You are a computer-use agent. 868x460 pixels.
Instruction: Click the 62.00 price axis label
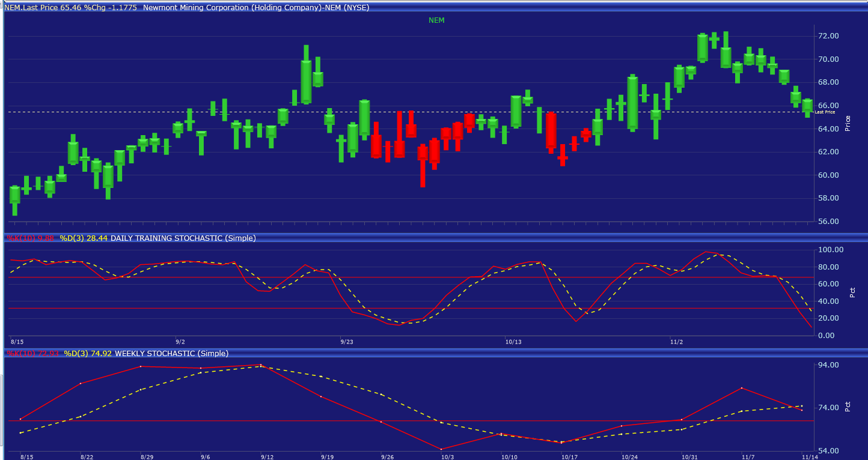click(x=828, y=152)
